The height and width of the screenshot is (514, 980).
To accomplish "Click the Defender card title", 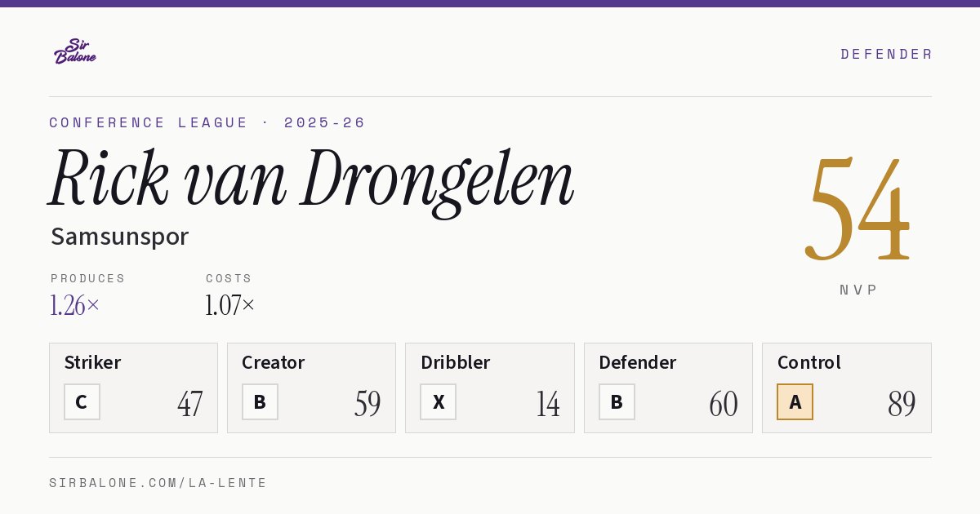I will [x=638, y=362].
